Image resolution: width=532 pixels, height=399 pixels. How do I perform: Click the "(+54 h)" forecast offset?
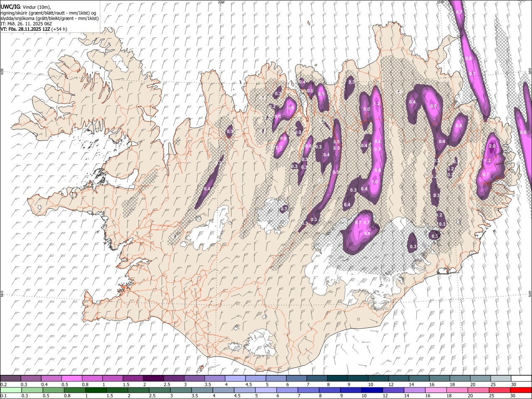[x=59, y=29]
